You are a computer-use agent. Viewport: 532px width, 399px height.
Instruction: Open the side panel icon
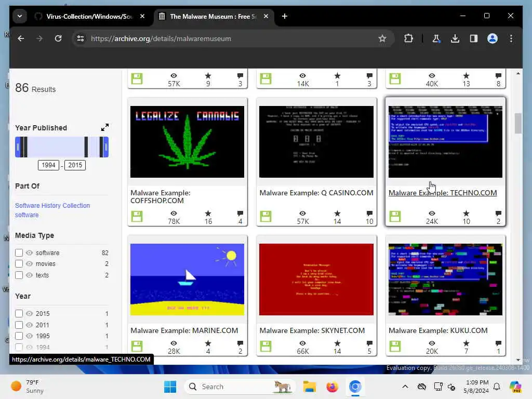[474, 38]
